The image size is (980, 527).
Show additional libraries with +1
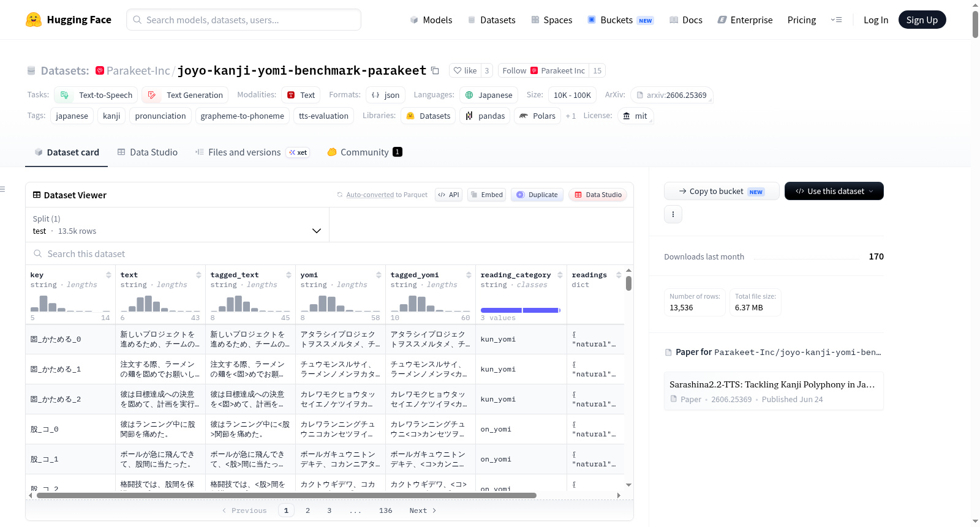coord(570,116)
